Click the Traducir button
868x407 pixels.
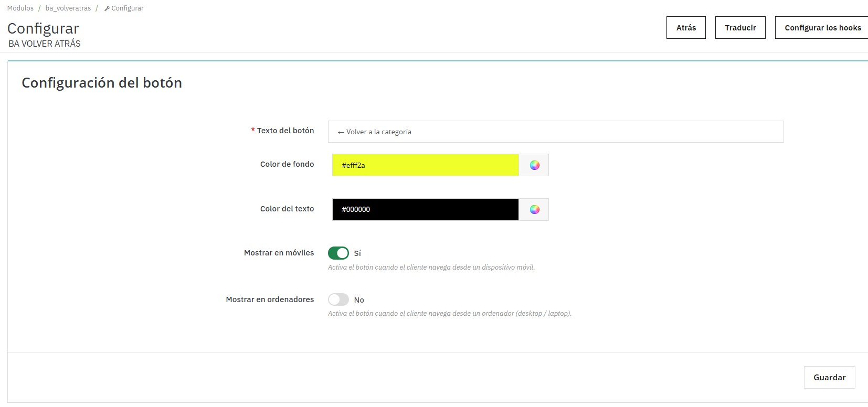(x=740, y=28)
